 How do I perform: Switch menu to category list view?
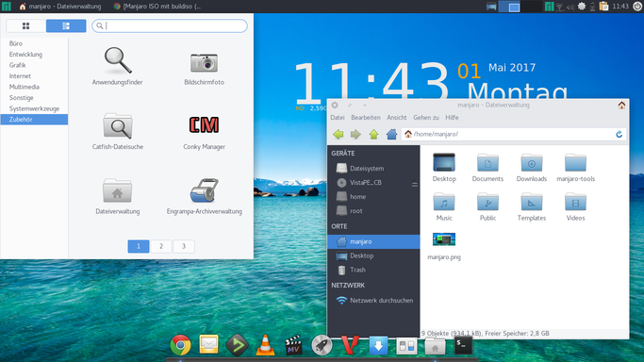pos(66,25)
